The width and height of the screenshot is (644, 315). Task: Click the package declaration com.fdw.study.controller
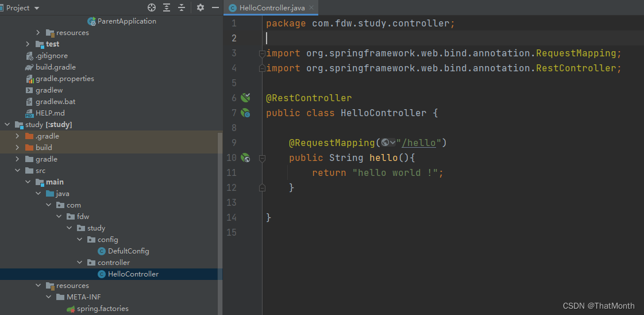pyautogui.click(x=381, y=24)
